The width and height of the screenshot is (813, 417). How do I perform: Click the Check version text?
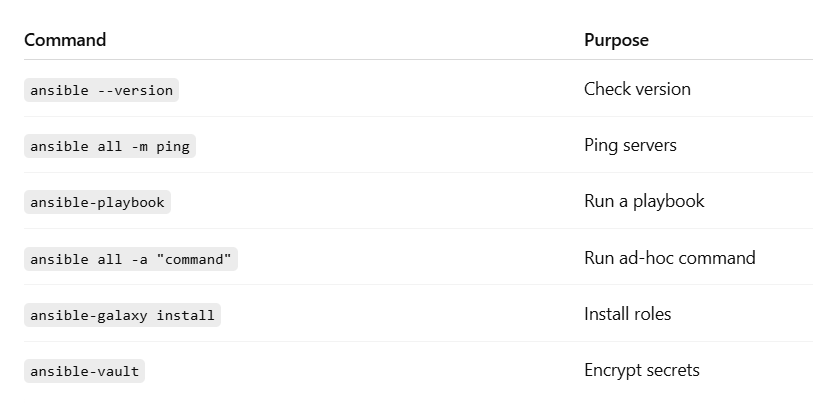coord(637,89)
